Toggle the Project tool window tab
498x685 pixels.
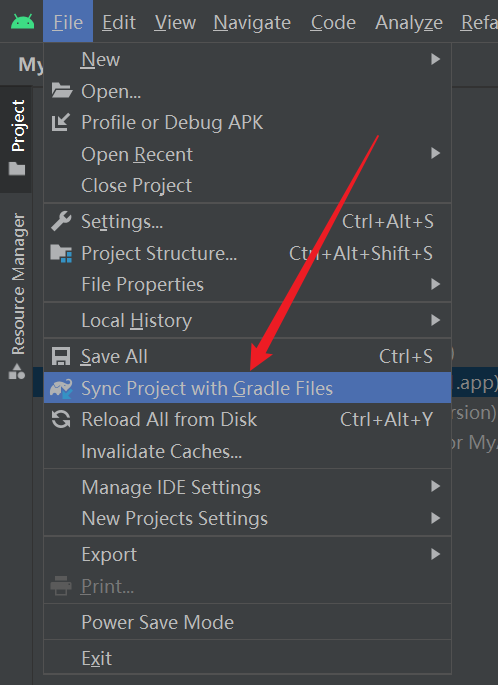coord(16,137)
